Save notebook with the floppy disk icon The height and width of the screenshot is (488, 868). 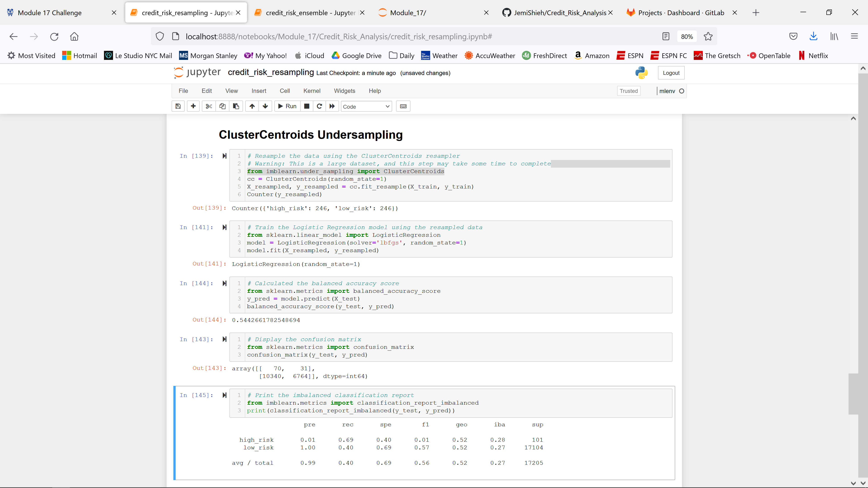(178, 106)
